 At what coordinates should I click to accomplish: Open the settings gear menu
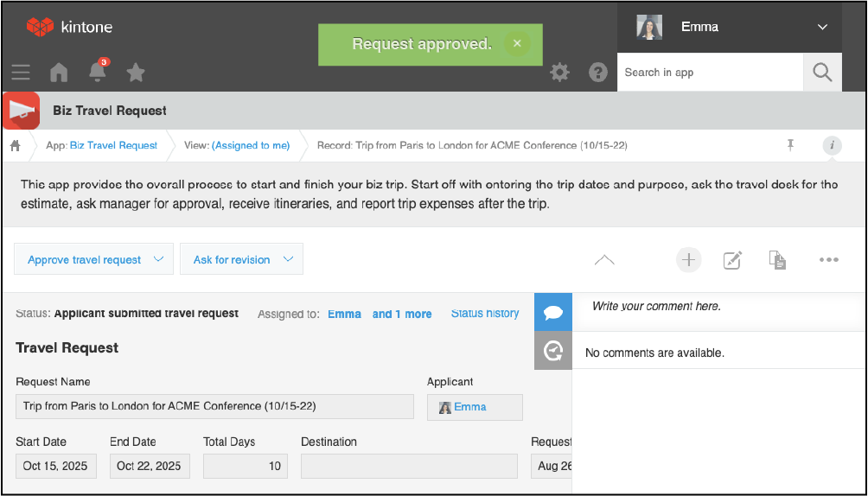tap(560, 73)
